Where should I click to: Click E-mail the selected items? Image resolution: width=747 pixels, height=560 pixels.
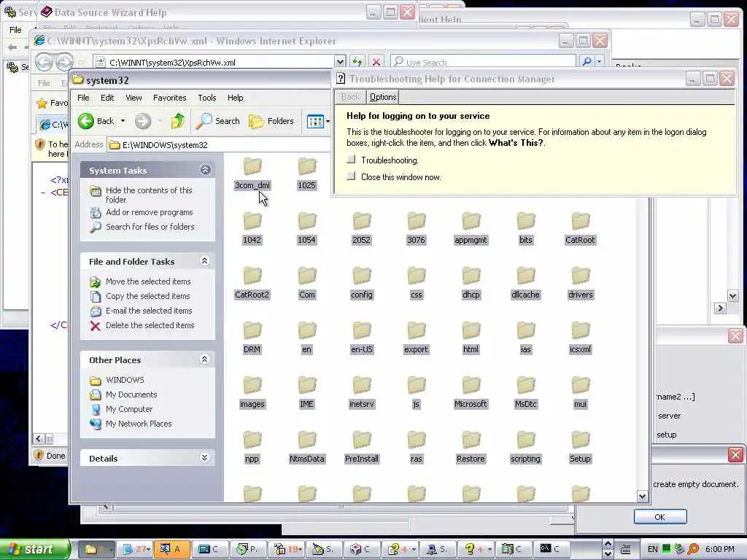pyautogui.click(x=141, y=311)
